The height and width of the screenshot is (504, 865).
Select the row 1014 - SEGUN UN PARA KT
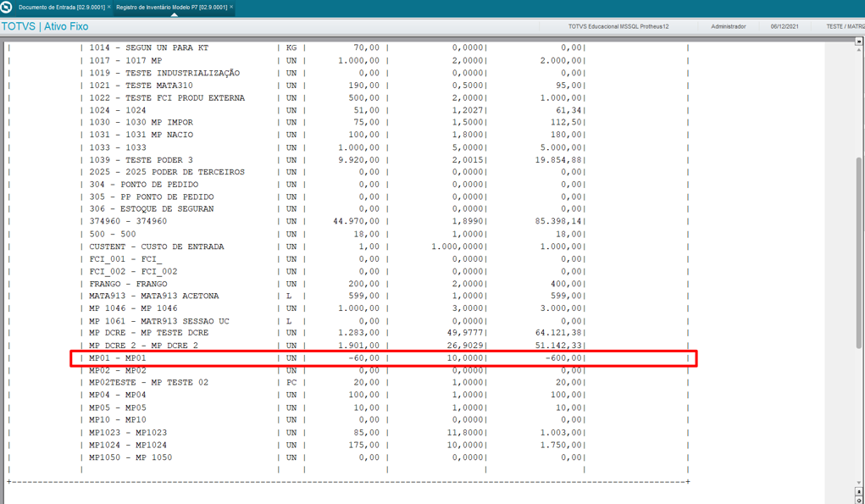(149, 48)
